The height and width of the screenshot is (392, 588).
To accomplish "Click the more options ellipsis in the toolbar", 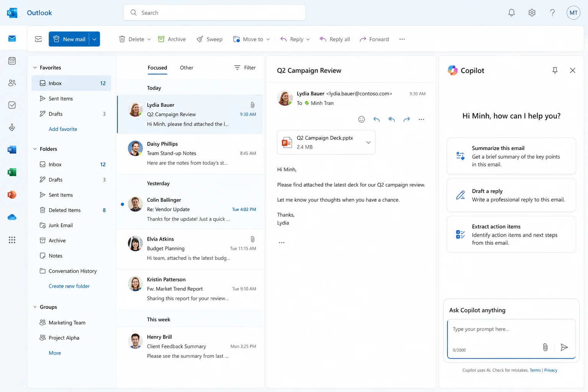I will tap(402, 39).
